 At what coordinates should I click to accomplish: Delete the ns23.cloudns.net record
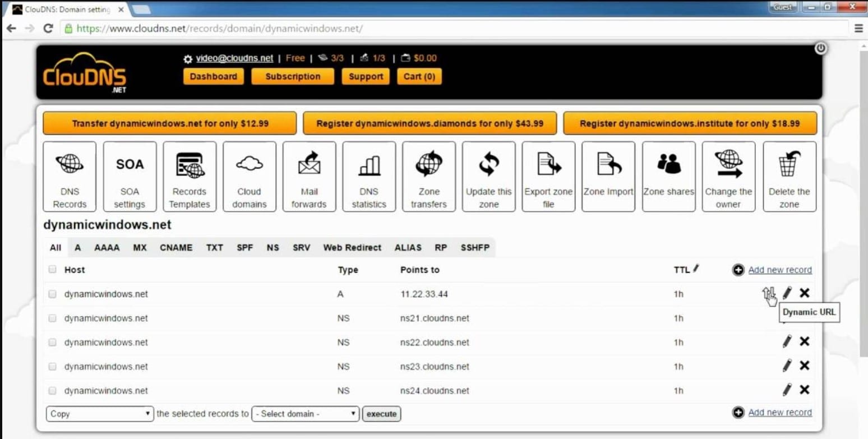click(x=805, y=366)
